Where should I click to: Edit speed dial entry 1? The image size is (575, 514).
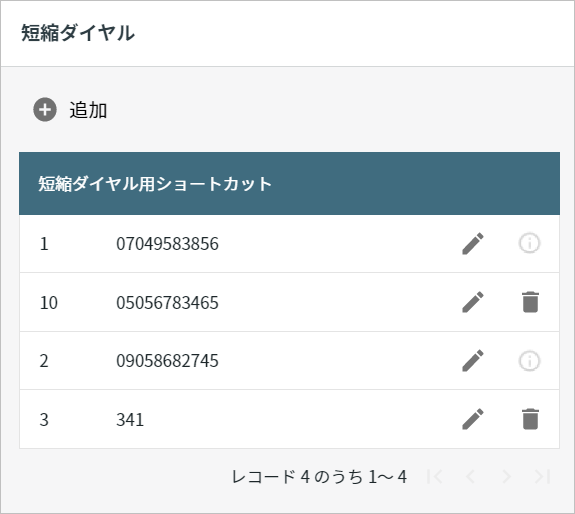coord(473,243)
